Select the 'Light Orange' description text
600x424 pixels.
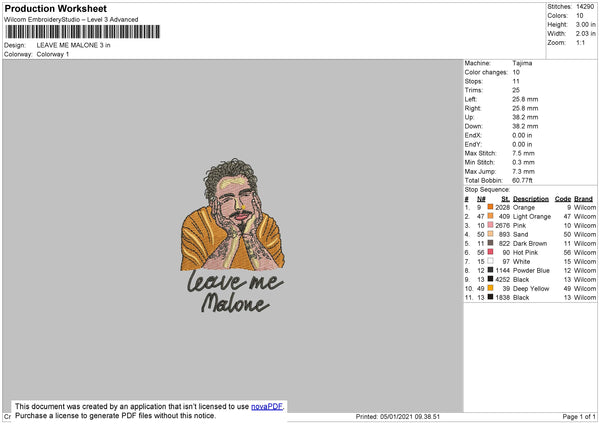coord(532,217)
